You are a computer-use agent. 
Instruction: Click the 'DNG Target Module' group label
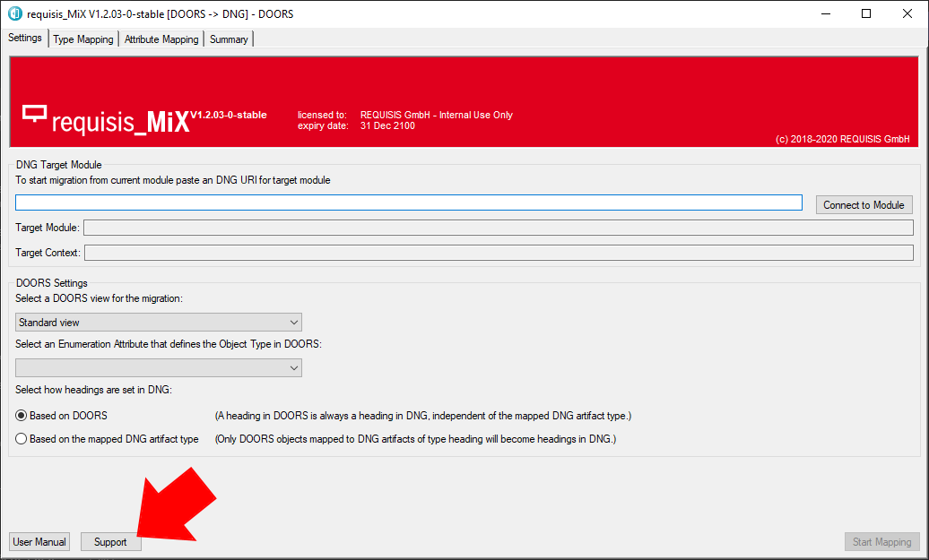tap(58, 165)
